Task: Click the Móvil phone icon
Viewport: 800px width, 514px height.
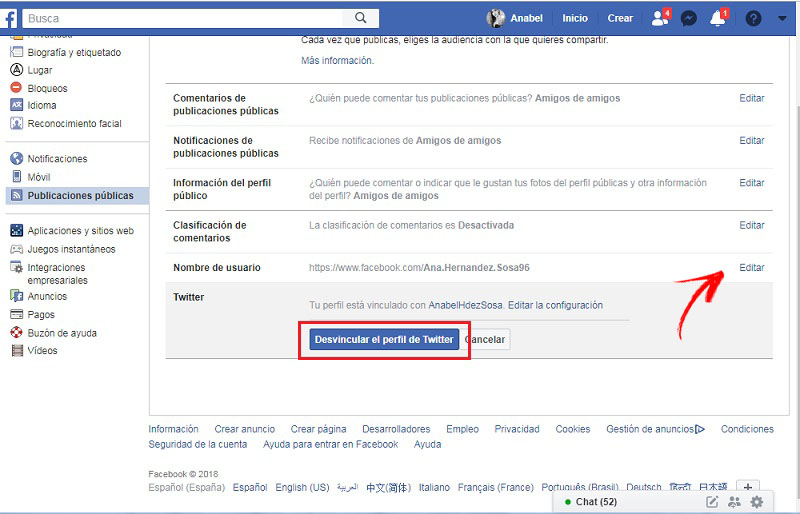Action: 17,177
